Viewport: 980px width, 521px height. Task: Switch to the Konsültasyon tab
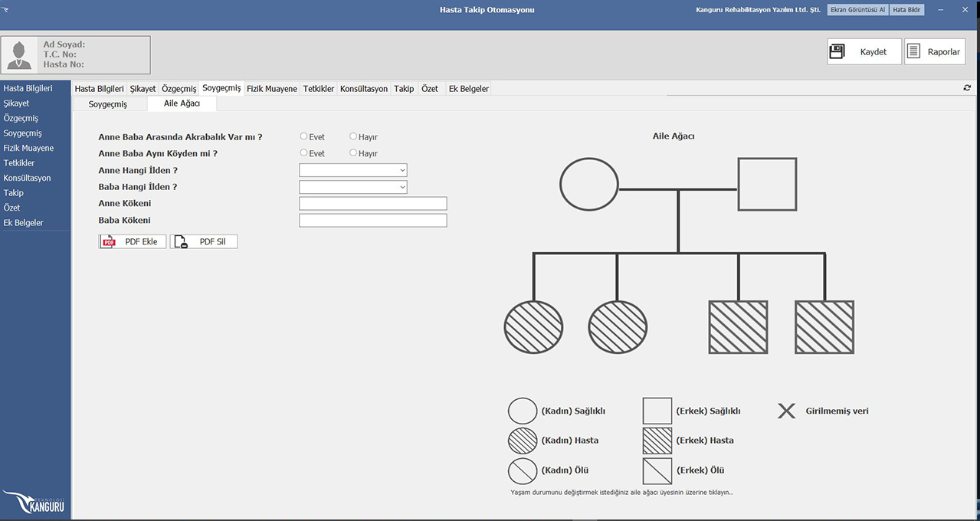tap(364, 89)
